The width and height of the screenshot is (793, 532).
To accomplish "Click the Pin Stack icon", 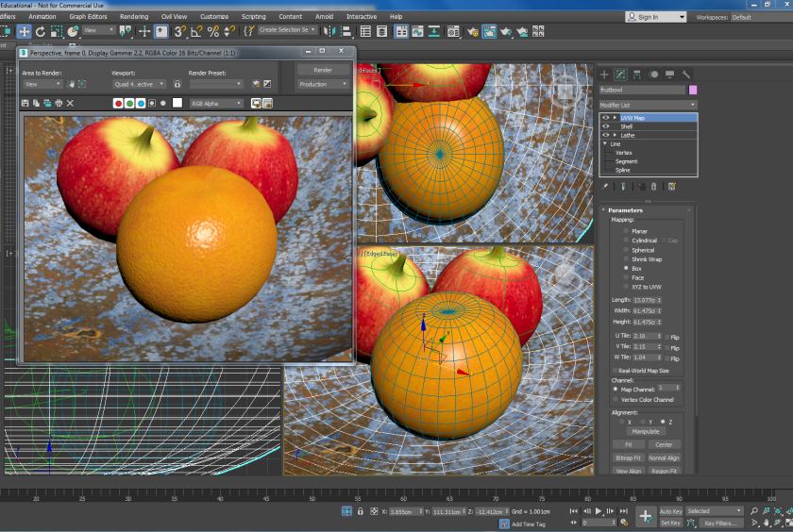I will [605, 187].
